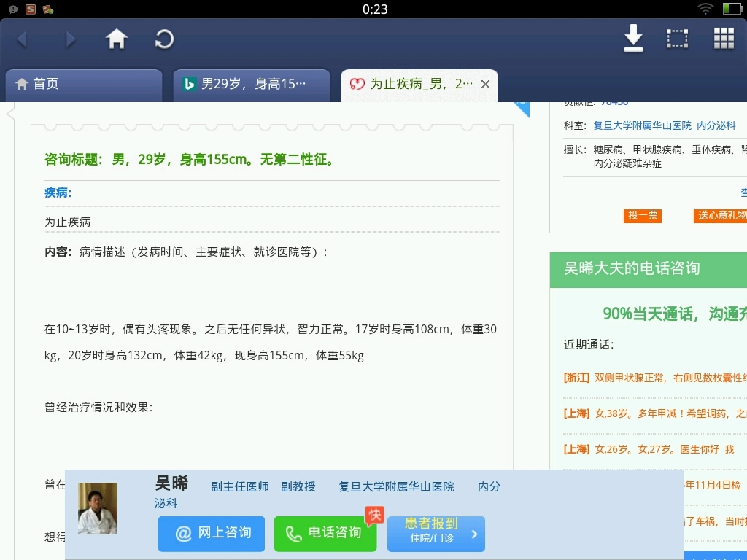Open the [上海] 女,38岁 多年甲减 entry
This screenshot has height=560, width=747.
click(x=655, y=413)
